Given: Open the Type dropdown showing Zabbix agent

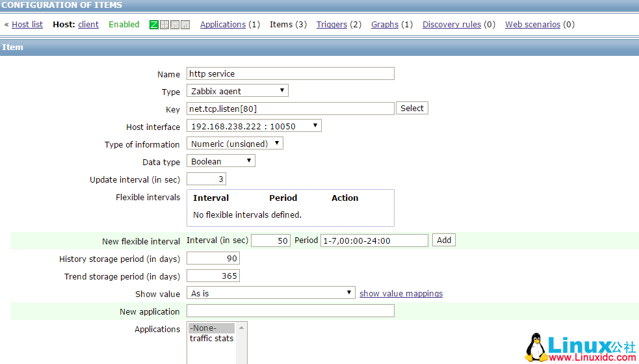Looking at the screenshot, I should coord(237,91).
